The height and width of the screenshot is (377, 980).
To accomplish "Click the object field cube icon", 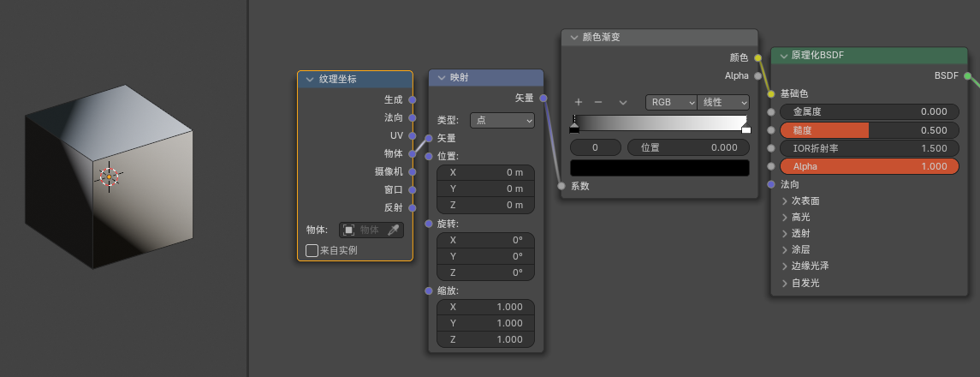I will pos(348,230).
